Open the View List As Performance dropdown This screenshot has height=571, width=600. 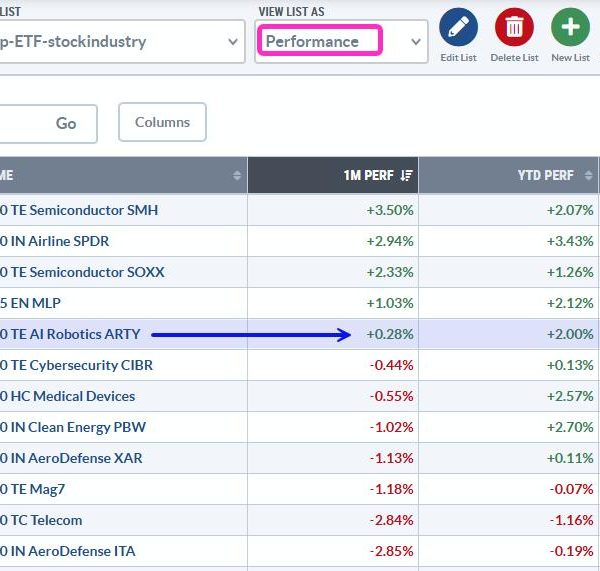pyautogui.click(x=341, y=41)
